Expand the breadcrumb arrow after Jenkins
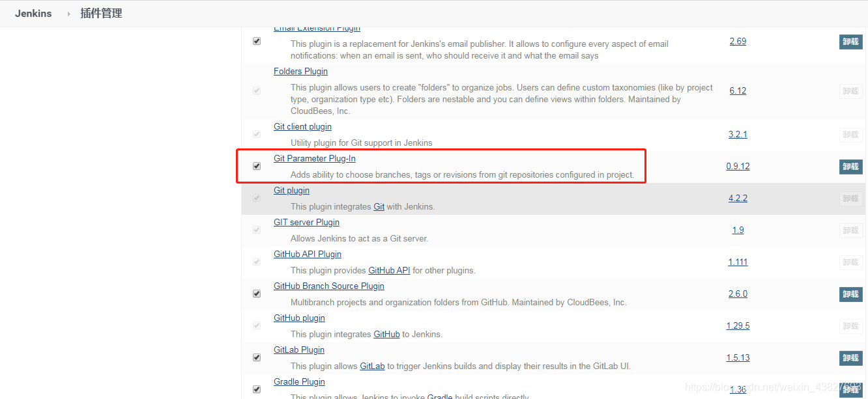868x399 pixels. [68, 14]
